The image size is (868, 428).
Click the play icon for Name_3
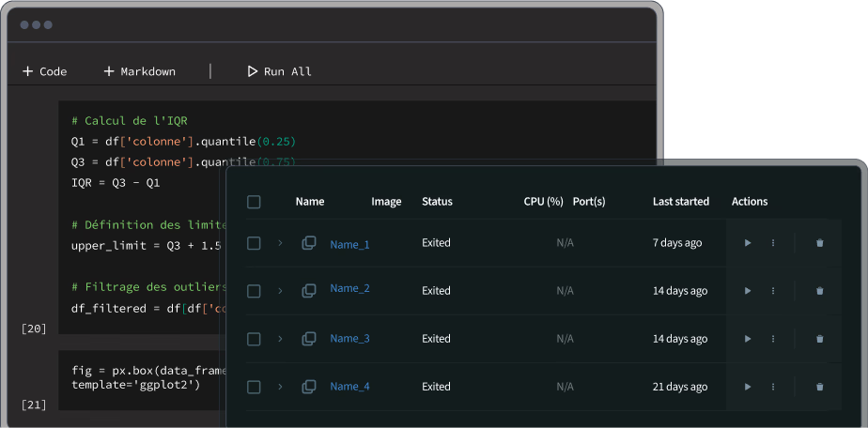[x=748, y=339]
